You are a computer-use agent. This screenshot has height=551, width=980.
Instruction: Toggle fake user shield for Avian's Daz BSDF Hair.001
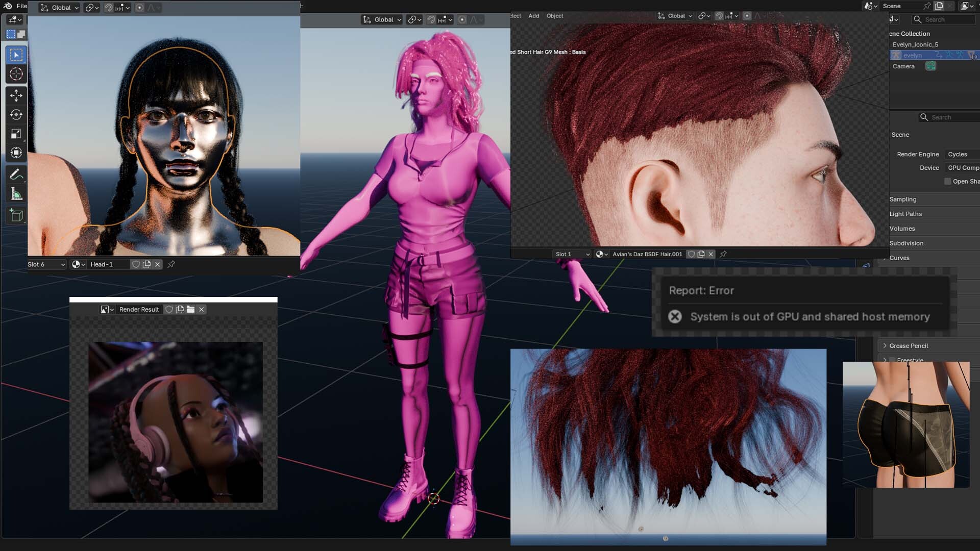[691, 254]
